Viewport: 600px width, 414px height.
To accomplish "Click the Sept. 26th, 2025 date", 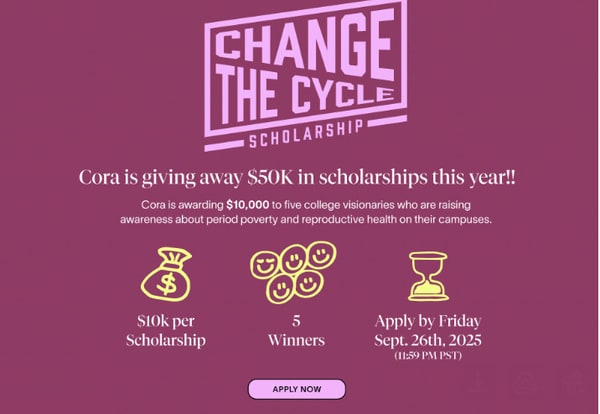I will [427, 340].
